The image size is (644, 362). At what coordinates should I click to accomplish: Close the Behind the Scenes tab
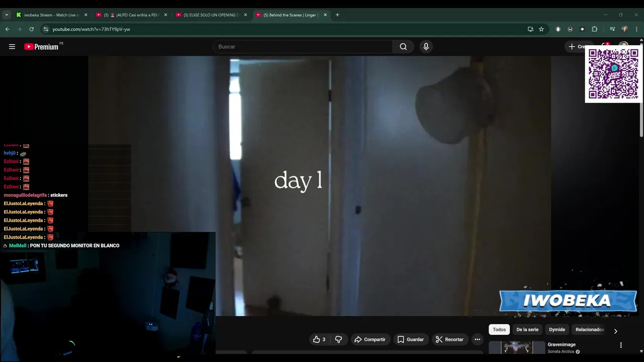325,15
